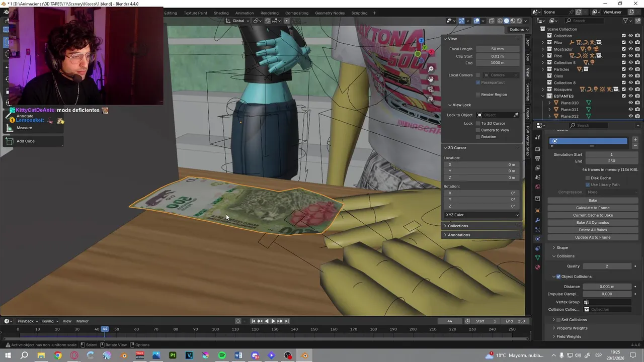Open Word from Windows taskbar

point(238,355)
